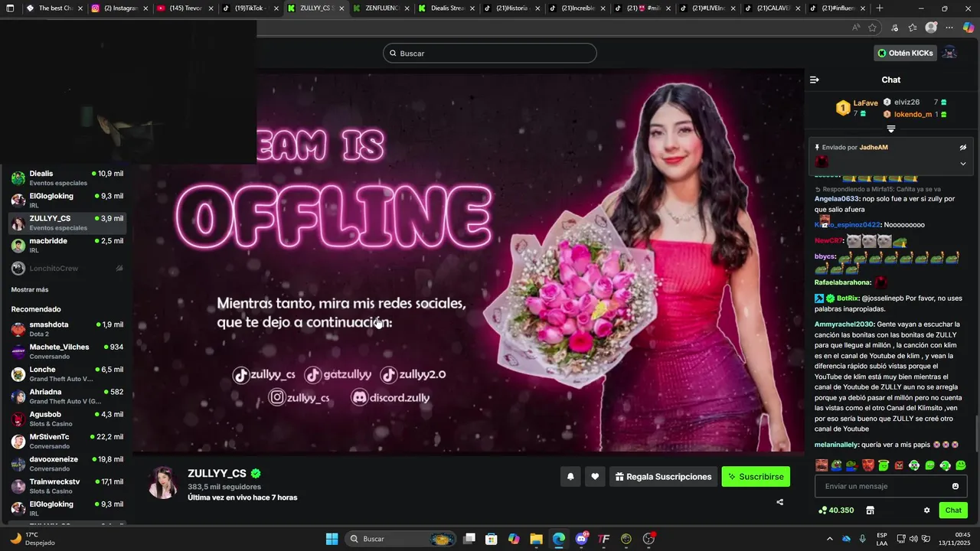Open smashdota Dota 2 recommended channel

click(67, 329)
